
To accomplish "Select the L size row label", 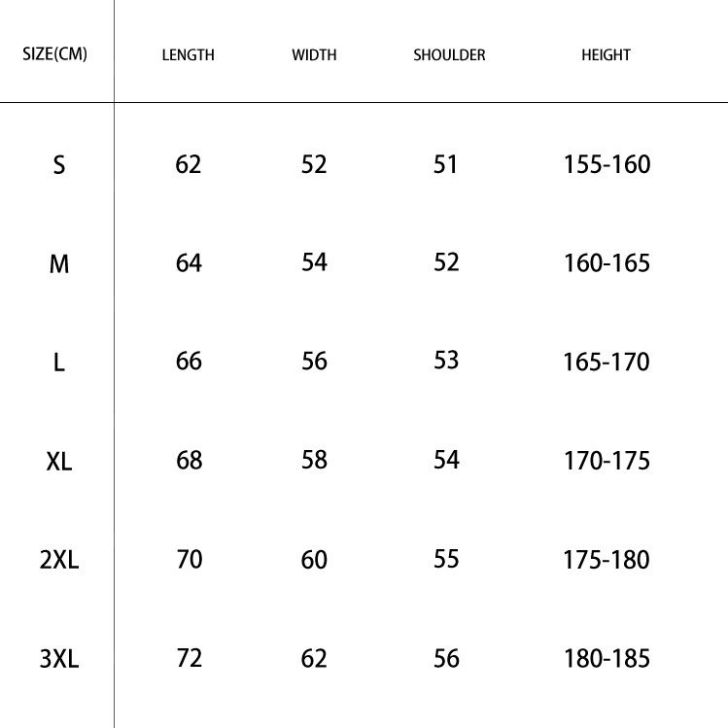I will (59, 364).
